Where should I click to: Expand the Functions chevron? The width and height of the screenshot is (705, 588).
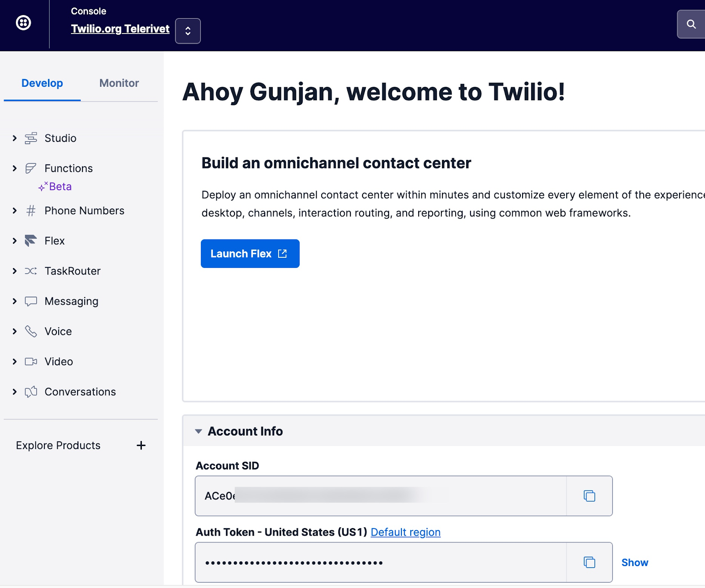[x=15, y=168]
